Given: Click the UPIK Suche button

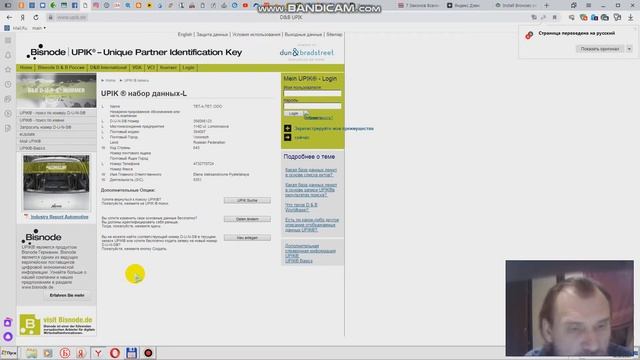Looking at the screenshot, I should 247,200.
